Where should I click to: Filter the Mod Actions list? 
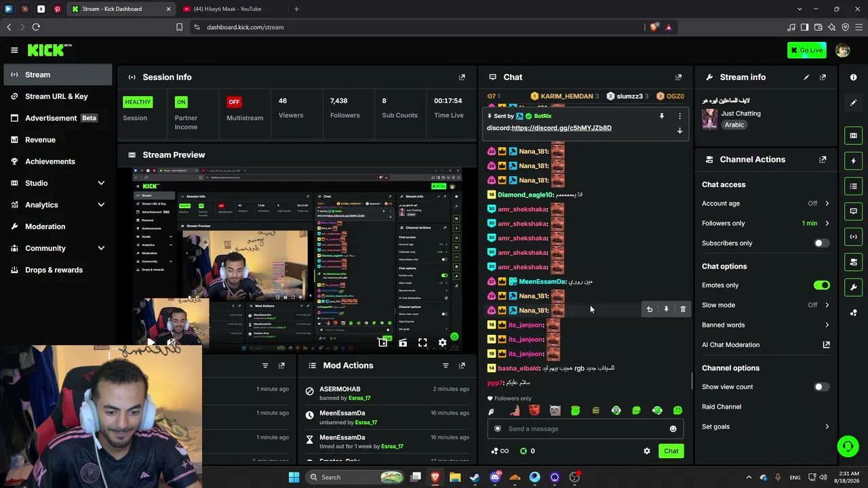click(x=446, y=366)
